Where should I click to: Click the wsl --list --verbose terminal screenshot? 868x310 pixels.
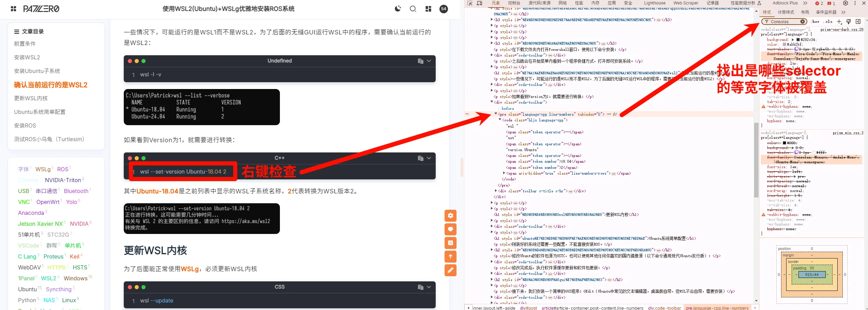201,107
